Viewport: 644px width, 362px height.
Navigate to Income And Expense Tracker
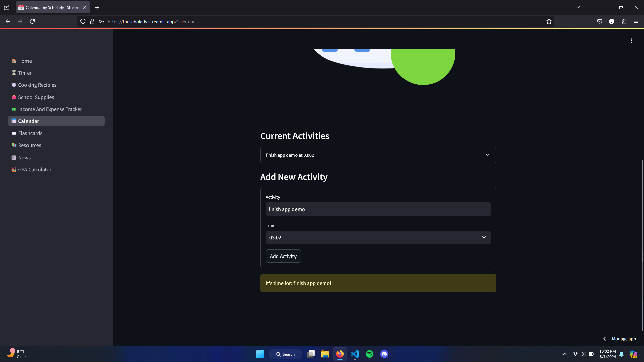[x=50, y=109]
